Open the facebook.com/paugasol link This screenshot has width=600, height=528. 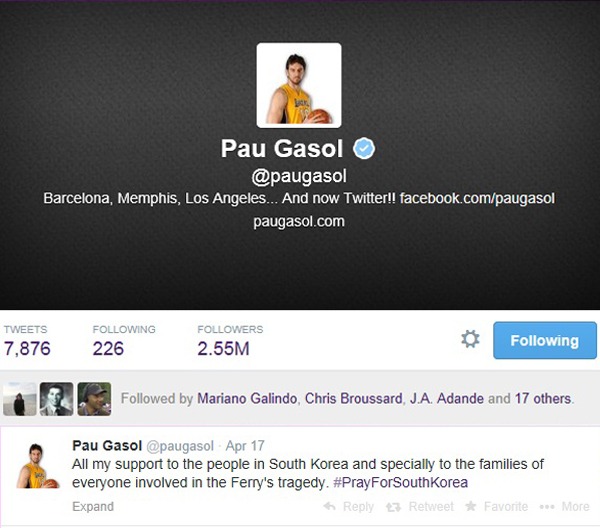point(477,199)
